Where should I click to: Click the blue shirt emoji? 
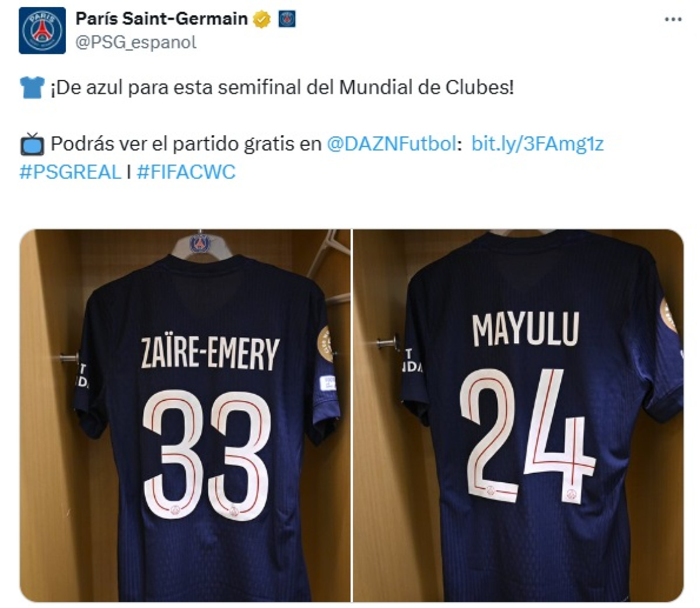pyautogui.click(x=32, y=88)
